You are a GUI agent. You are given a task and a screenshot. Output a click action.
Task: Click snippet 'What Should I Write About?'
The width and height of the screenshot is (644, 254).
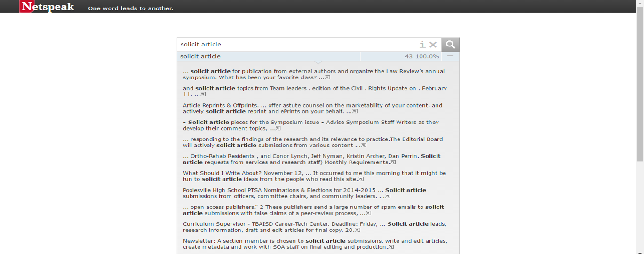[x=314, y=176]
